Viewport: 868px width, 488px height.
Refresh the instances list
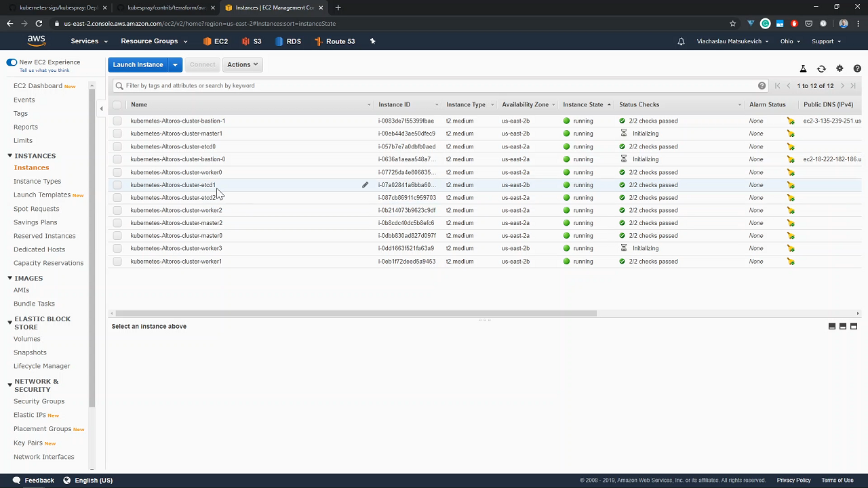point(821,68)
